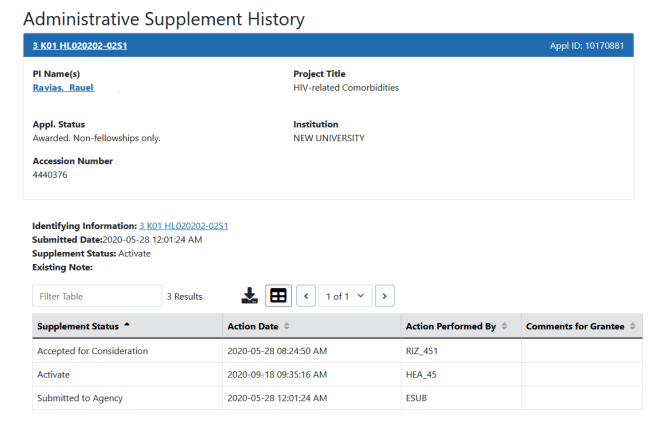Click the Action Date sort icon

coord(289,326)
